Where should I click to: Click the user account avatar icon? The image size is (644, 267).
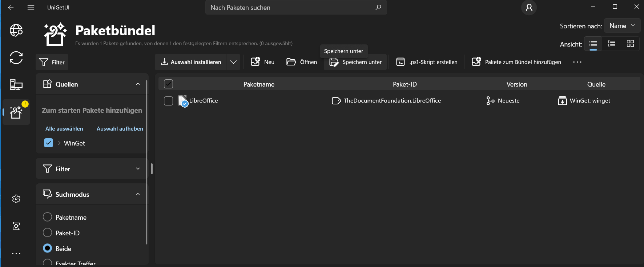point(529,8)
